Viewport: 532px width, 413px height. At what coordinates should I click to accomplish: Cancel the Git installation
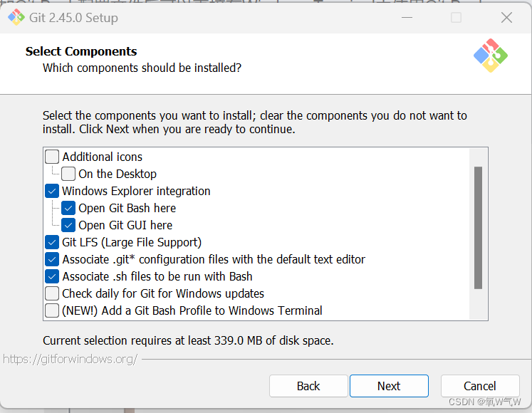(x=479, y=386)
